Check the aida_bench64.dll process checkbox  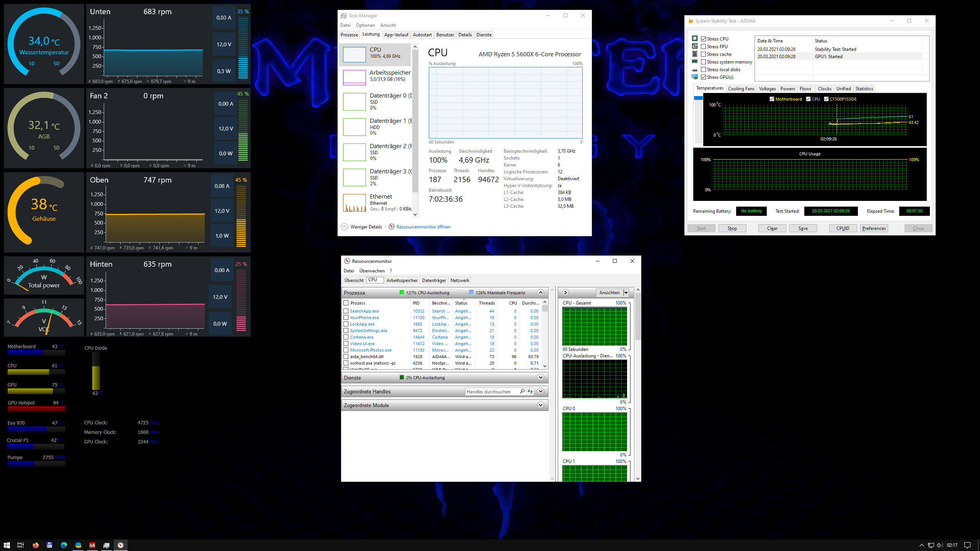346,357
